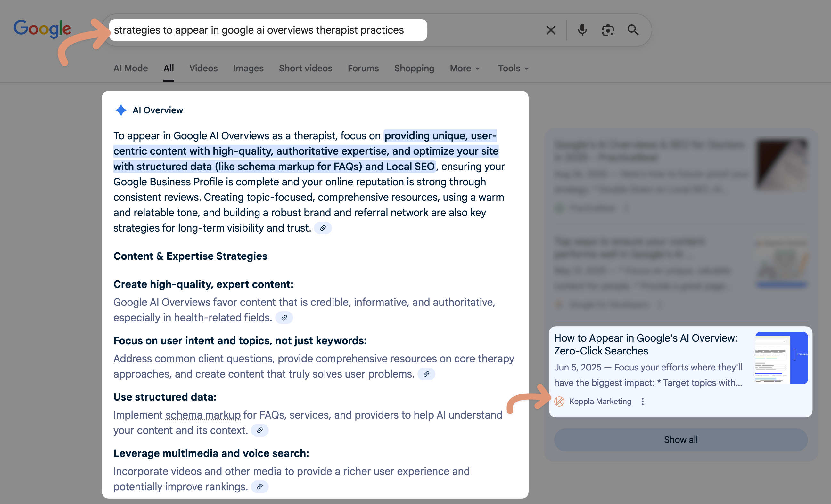
Task: Expand the Tools dropdown
Action: coord(513,68)
